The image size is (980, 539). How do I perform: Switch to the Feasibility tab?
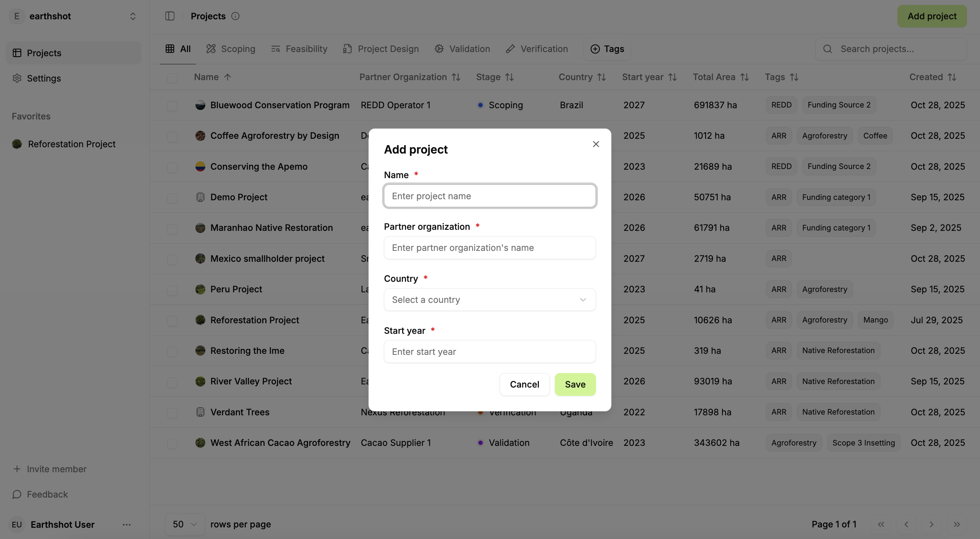pyautogui.click(x=299, y=49)
